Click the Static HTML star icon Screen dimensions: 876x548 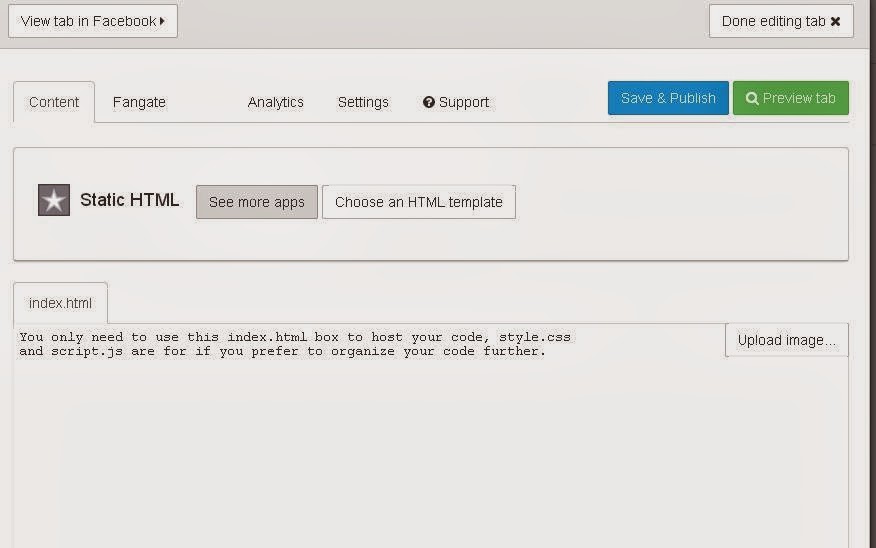click(x=54, y=200)
